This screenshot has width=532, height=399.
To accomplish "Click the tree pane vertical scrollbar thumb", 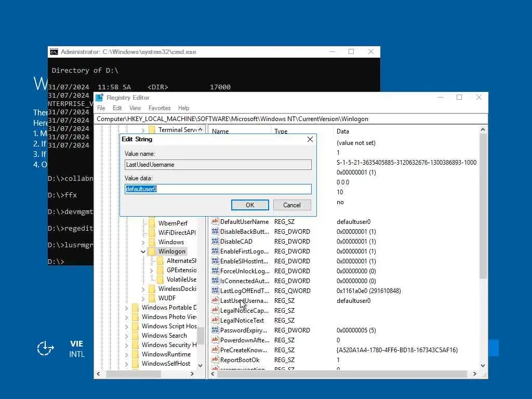I will (x=201, y=336).
